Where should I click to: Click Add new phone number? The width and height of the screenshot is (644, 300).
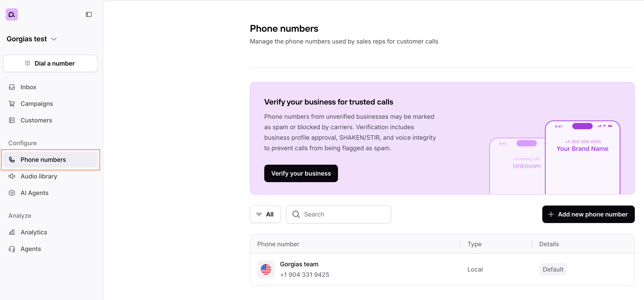588,214
